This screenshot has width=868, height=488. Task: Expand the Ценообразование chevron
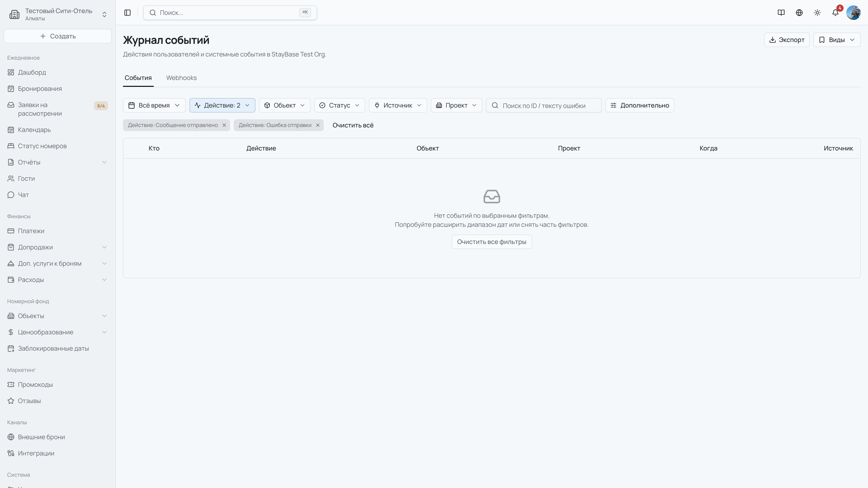[x=104, y=332]
